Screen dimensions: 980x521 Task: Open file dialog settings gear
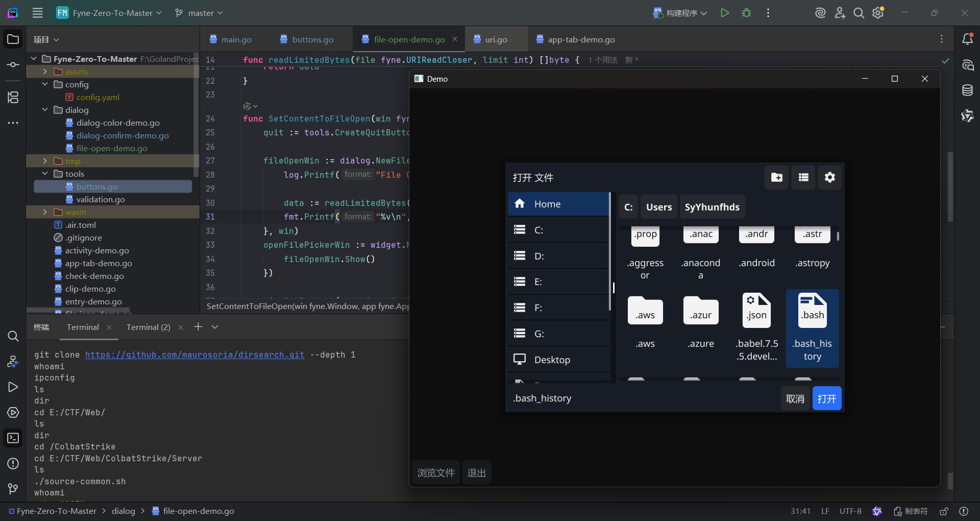[x=829, y=177]
